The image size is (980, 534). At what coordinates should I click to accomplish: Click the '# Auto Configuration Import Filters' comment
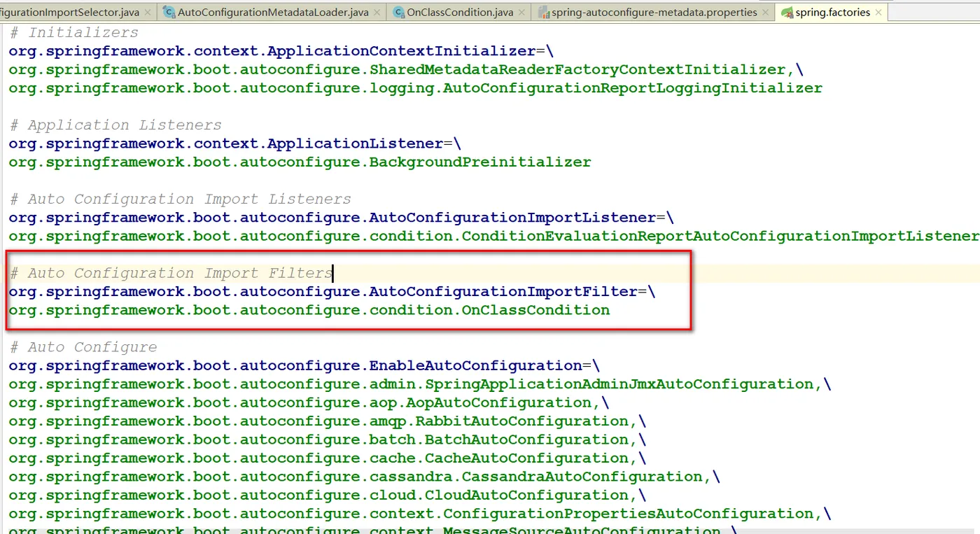[171, 273]
